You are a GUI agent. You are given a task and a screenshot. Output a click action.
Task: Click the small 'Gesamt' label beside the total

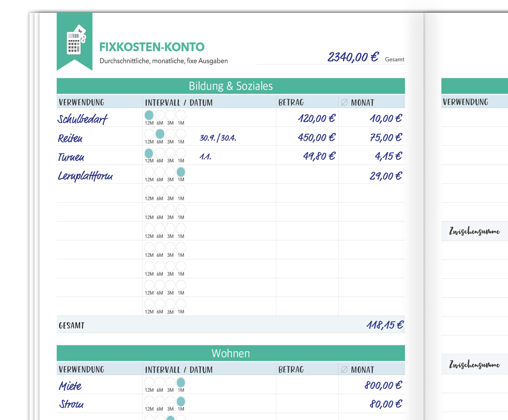(x=395, y=60)
